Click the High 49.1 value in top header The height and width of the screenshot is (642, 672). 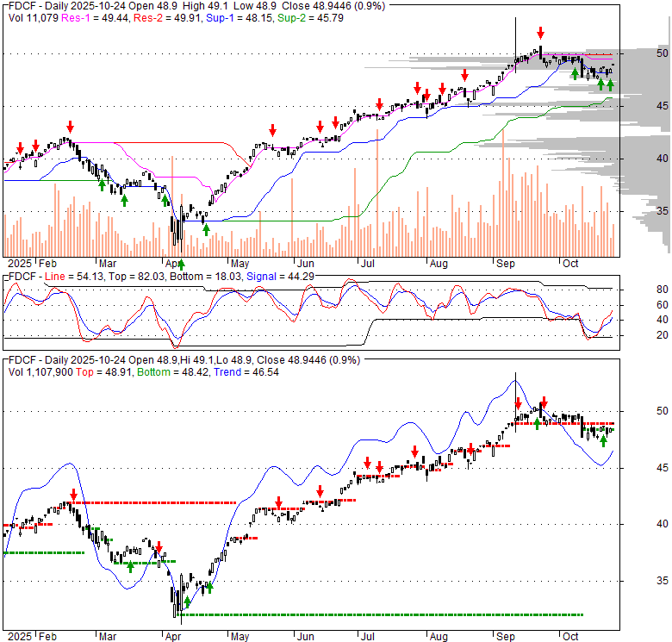(x=205, y=6)
